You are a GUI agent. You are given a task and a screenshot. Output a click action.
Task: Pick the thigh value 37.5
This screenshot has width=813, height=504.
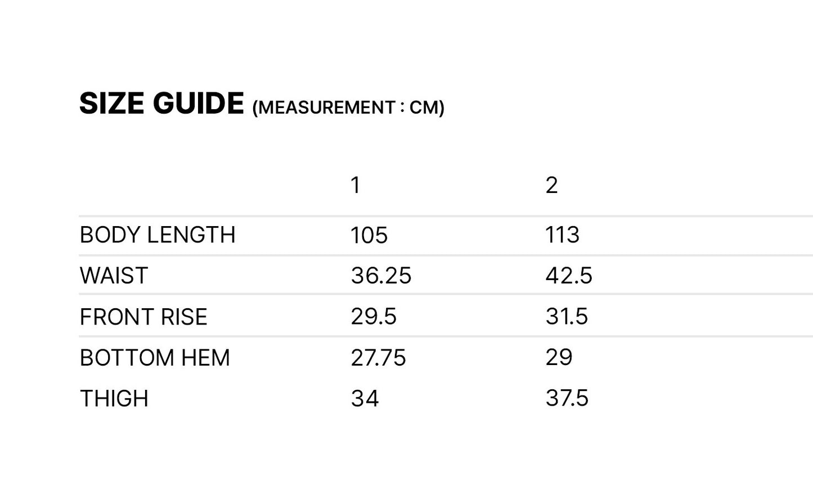pyautogui.click(x=567, y=399)
